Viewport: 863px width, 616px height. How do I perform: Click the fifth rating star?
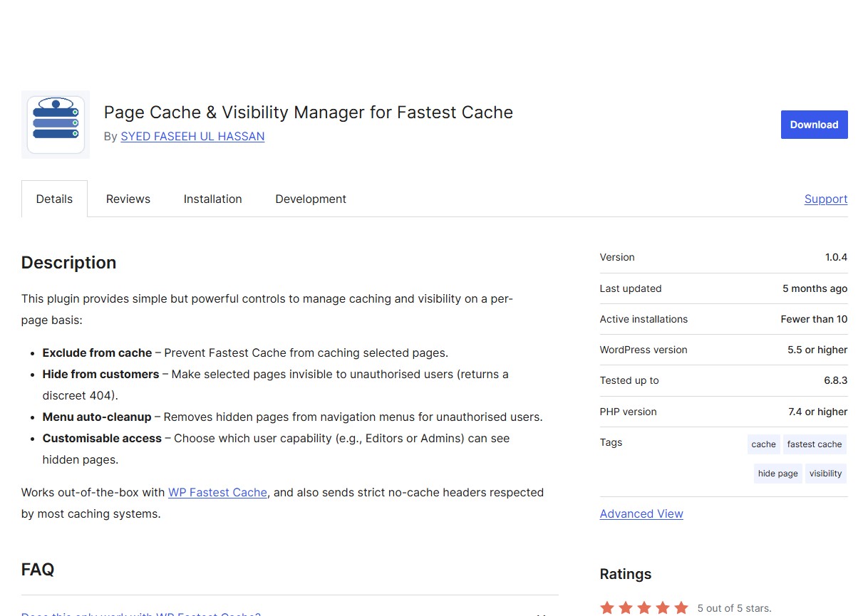point(681,607)
